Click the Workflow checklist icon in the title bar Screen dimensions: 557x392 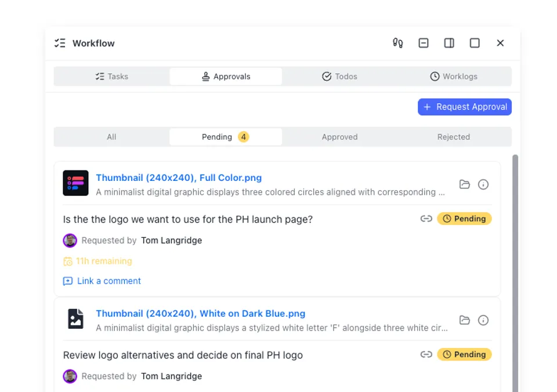click(x=59, y=43)
